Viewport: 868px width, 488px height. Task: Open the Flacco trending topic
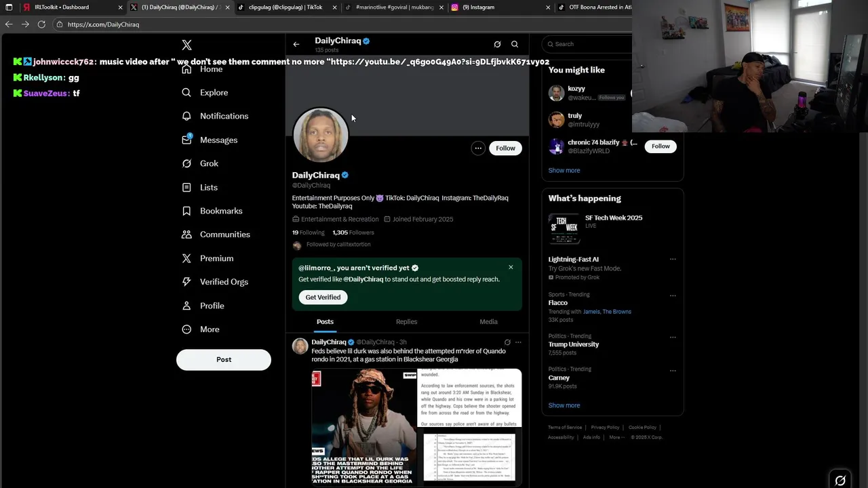click(558, 303)
